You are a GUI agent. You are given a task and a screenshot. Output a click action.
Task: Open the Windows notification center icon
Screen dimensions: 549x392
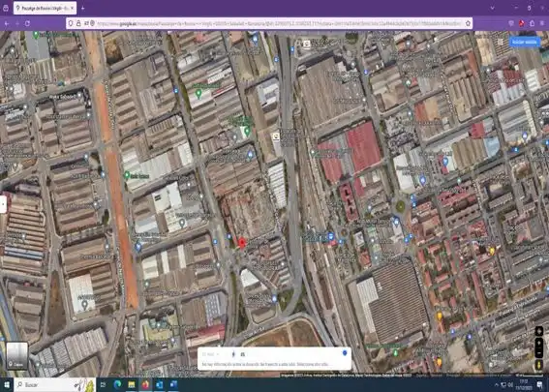540,385
